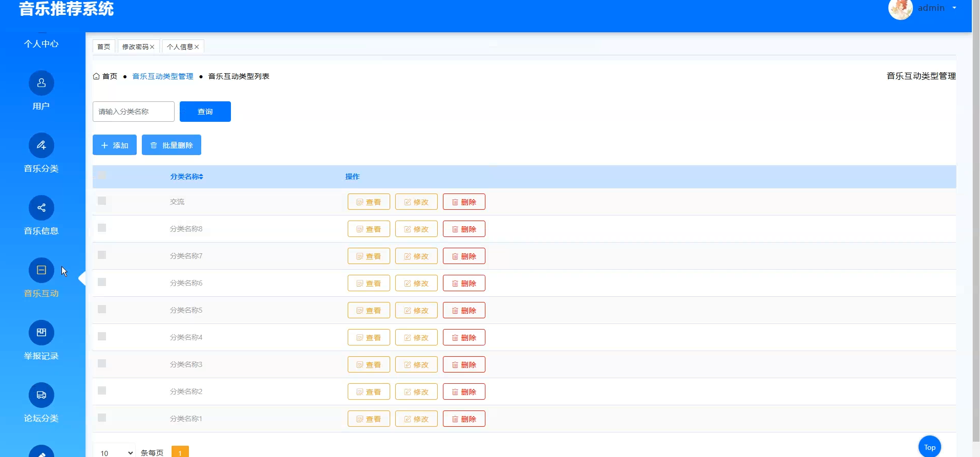Click the home icon in breadcrumb

pos(96,76)
